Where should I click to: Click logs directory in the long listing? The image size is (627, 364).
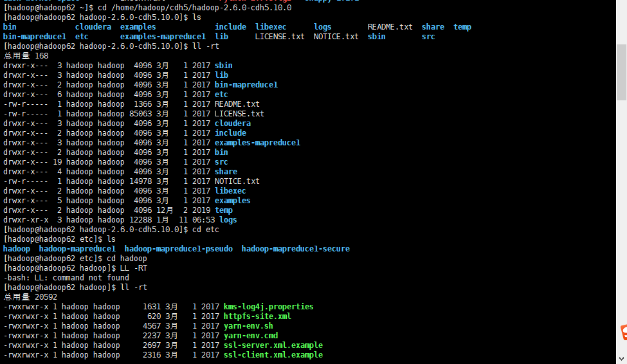point(228,220)
